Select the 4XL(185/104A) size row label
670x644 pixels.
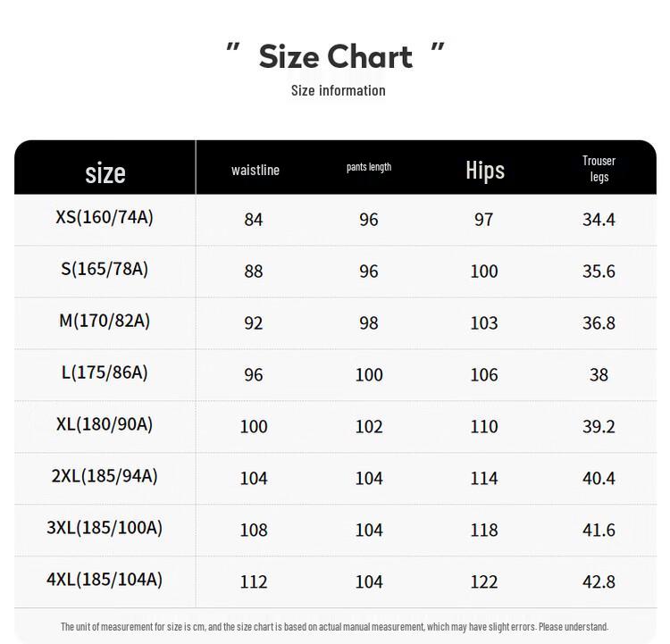105,580
